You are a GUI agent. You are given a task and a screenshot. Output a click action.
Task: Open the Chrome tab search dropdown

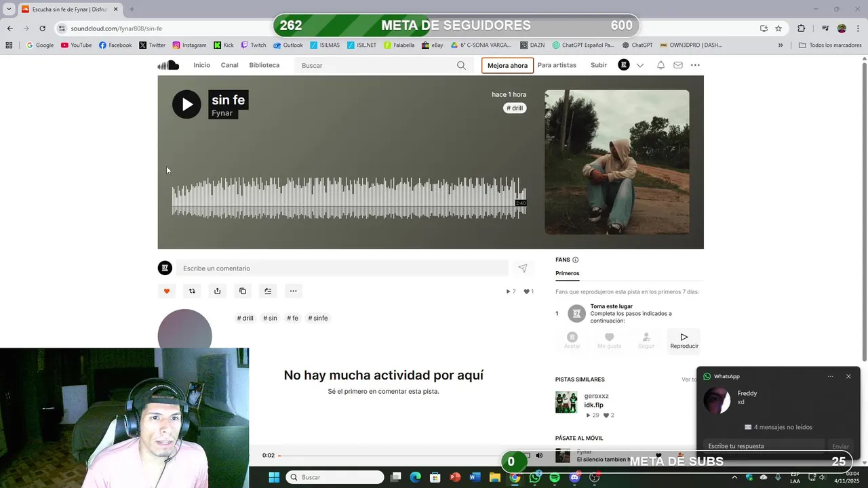pos(9,9)
